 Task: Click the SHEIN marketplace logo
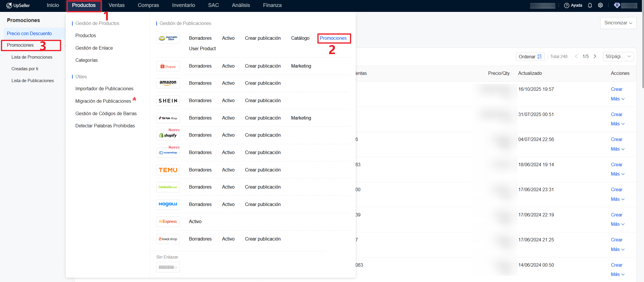[168, 101]
